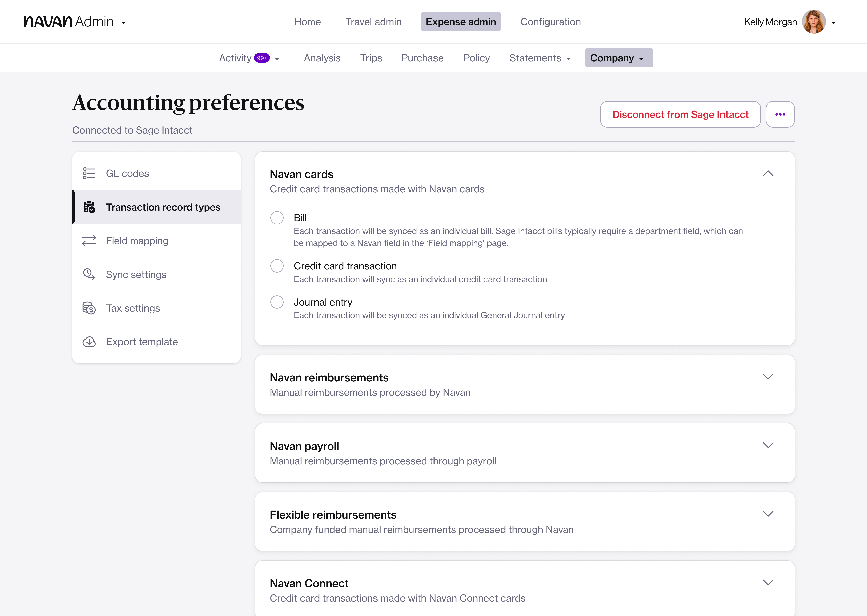Open the Company dropdown menu

pos(618,58)
